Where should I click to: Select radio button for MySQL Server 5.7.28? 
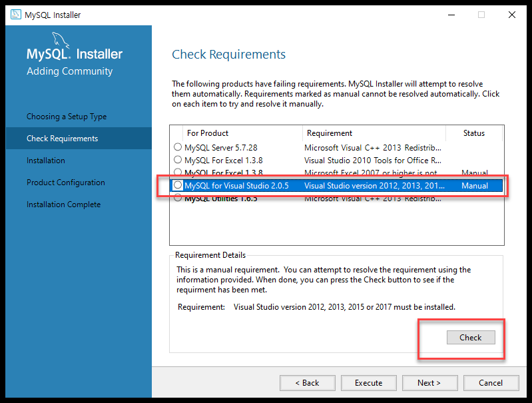point(178,147)
